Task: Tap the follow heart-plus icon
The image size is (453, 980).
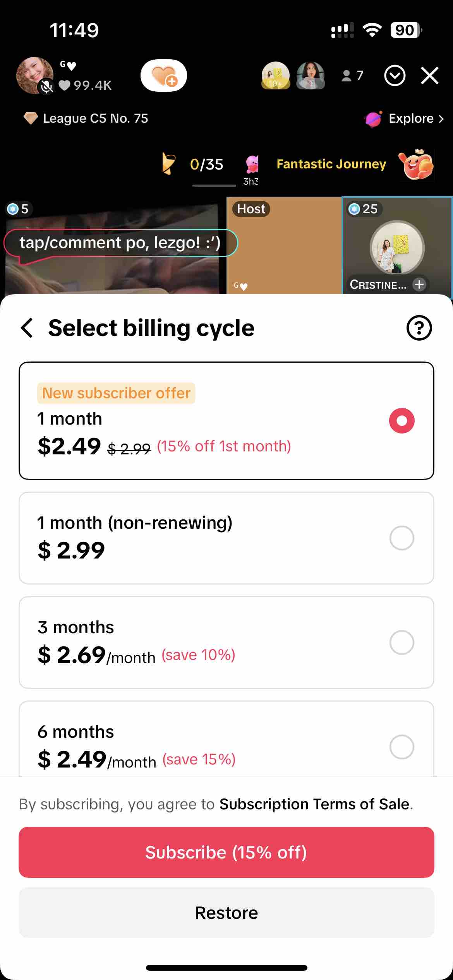Action: pyautogui.click(x=164, y=75)
